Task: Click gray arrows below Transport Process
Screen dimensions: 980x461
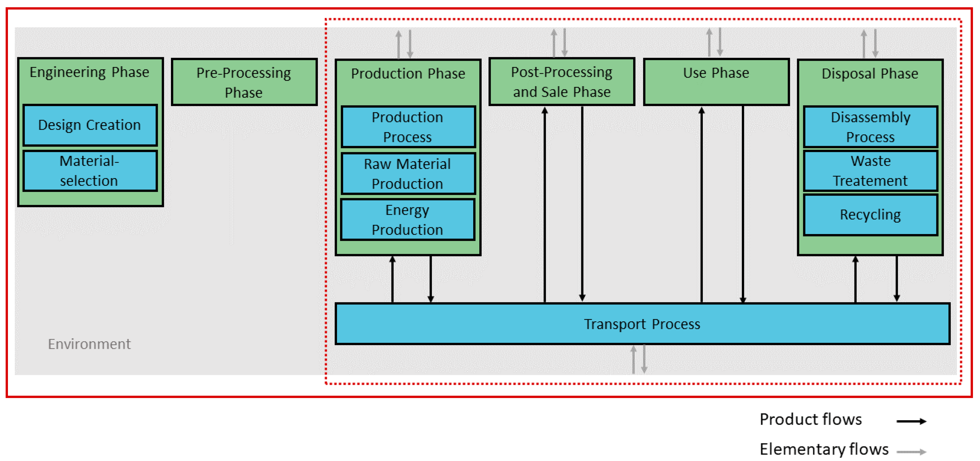Action: point(639,359)
